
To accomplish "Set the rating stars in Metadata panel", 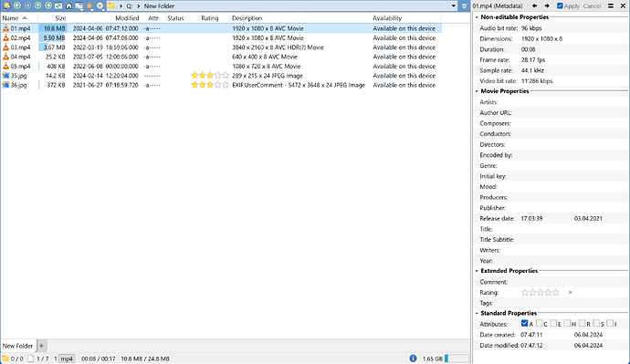I will click(x=540, y=293).
